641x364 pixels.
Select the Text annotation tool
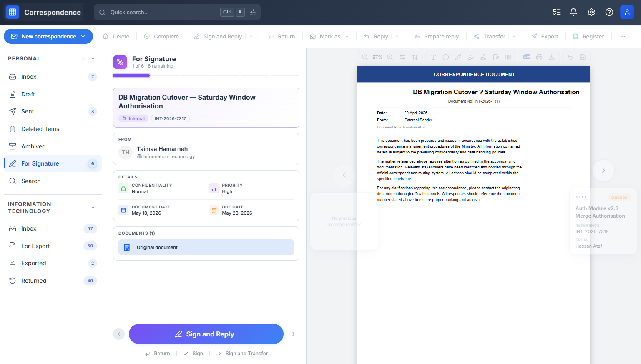click(433, 57)
